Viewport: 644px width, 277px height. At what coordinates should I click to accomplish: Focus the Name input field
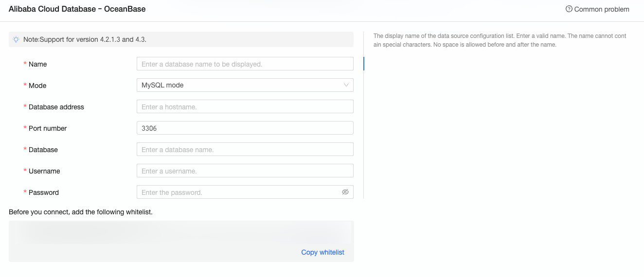245,64
